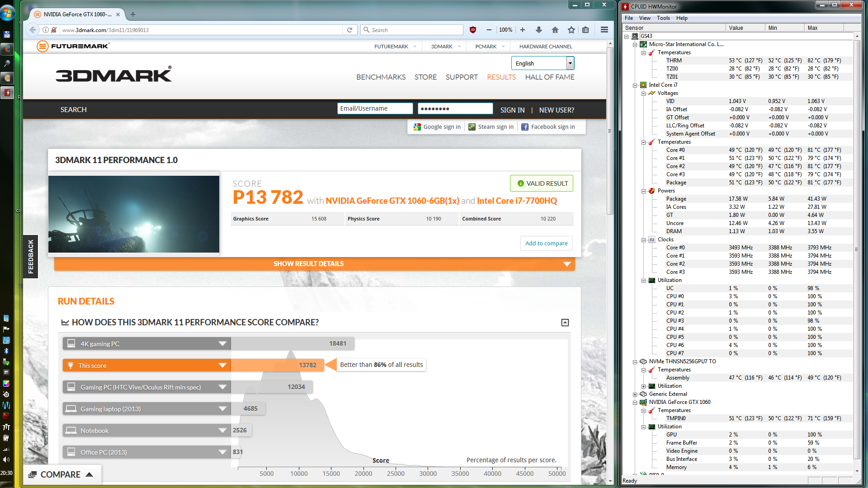Click the HARDWARE CHANNEL link

(546, 47)
